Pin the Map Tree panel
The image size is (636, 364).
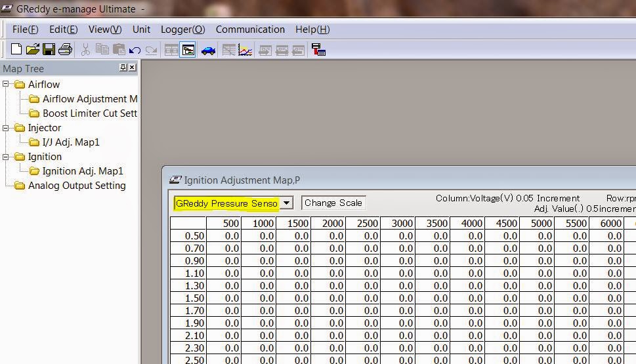pos(123,68)
